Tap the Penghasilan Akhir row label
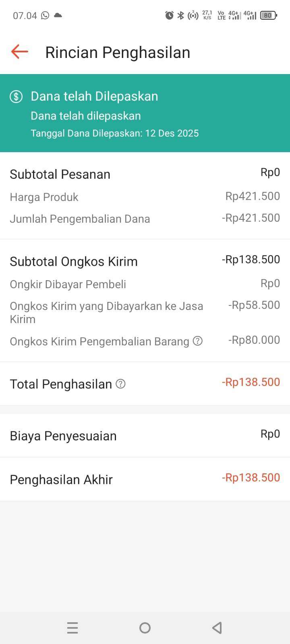Image resolution: width=290 pixels, height=644 pixels. click(61, 479)
